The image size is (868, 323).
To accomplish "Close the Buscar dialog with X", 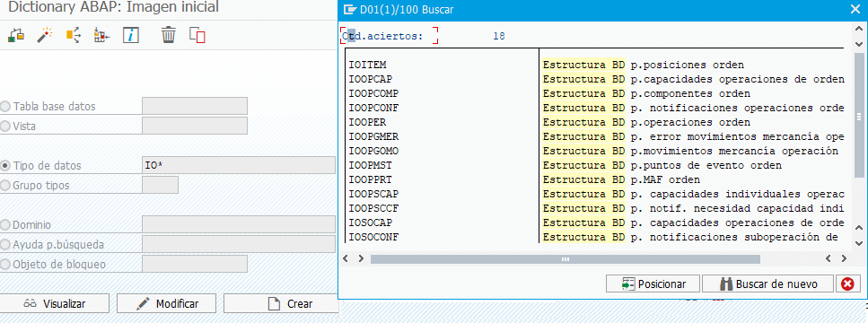I will pyautogui.click(x=855, y=9).
